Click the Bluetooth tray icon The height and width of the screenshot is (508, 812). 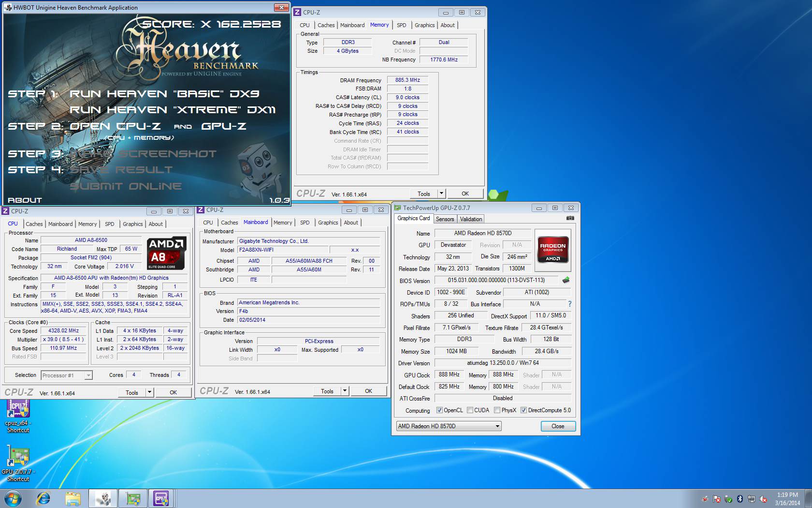[740, 499]
